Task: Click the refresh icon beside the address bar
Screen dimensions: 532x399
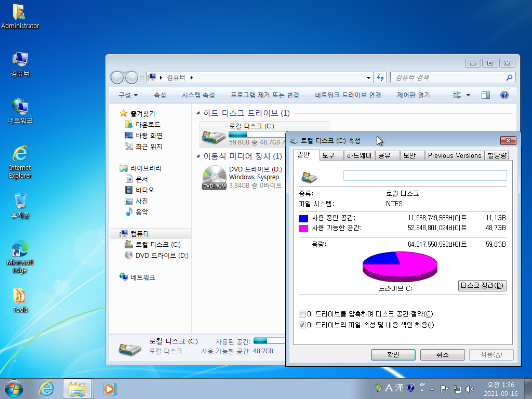Action: [x=380, y=78]
